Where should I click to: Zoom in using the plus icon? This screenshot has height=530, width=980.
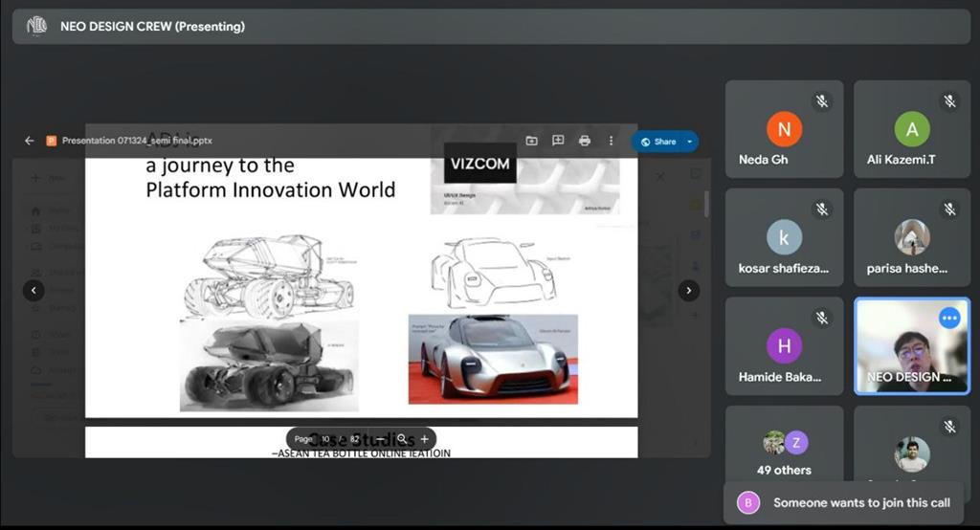pyautogui.click(x=424, y=439)
